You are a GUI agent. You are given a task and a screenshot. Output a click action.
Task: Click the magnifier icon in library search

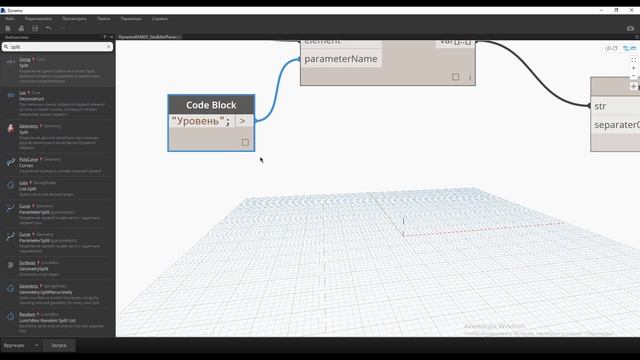pyautogui.click(x=6, y=47)
